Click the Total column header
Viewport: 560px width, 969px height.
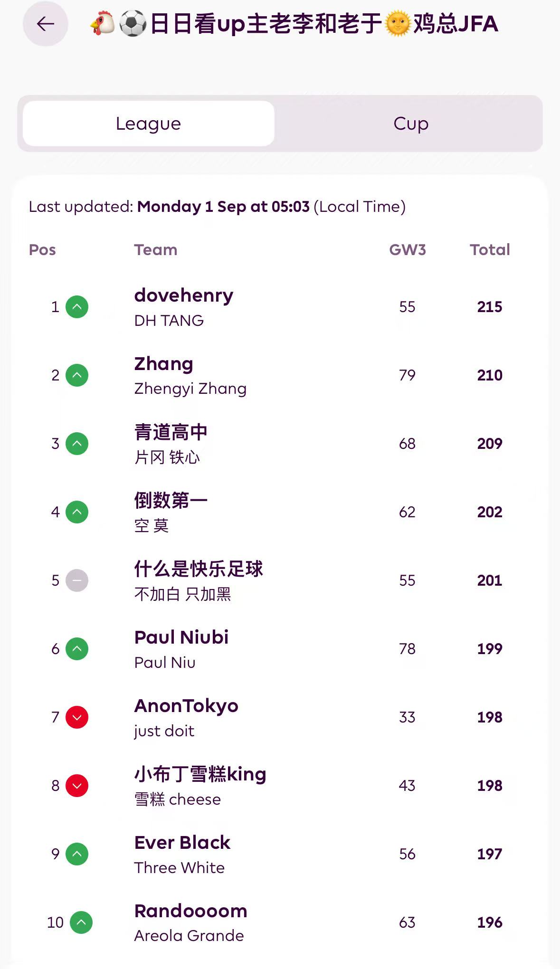coord(490,250)
